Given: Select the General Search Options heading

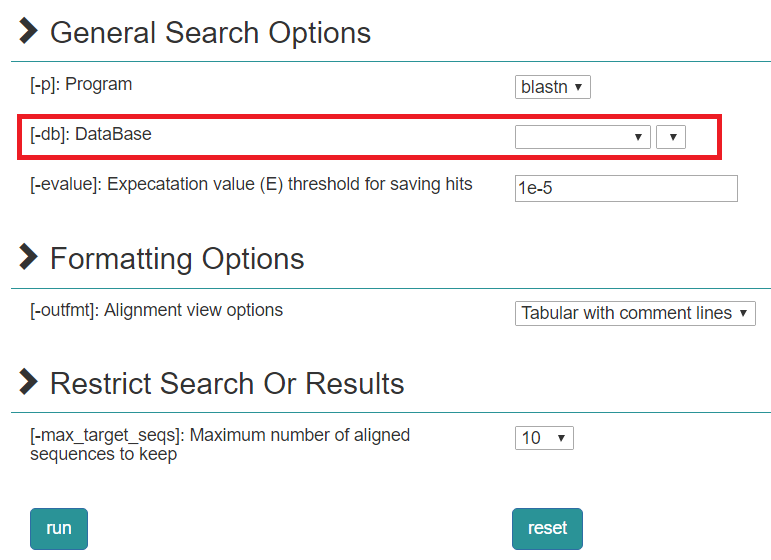Looking at the screenshot, I should [x=210, y=32].
